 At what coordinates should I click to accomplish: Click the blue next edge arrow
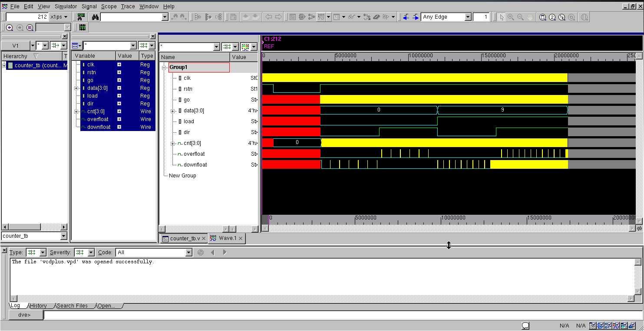pyautogui.click(x=416, y=17)
